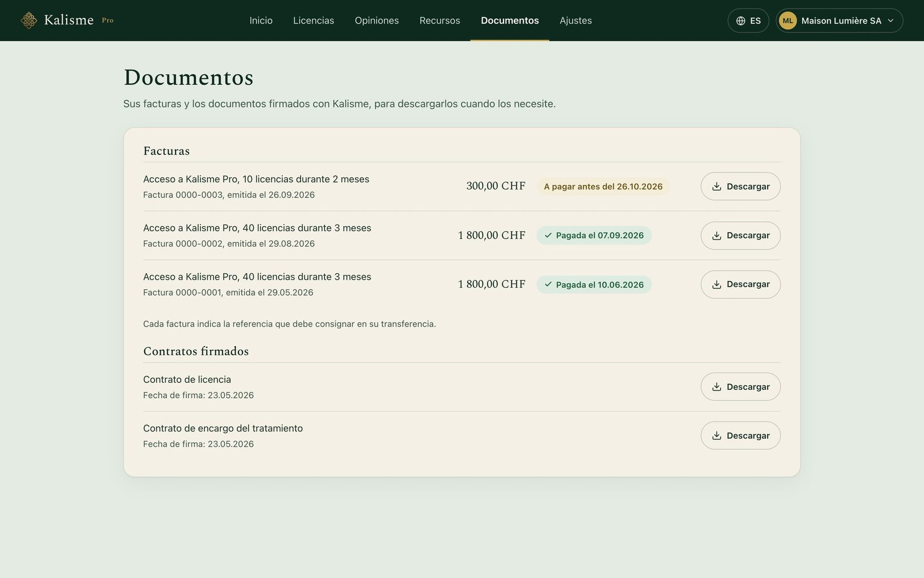Image resolution: width=924 pixels, height=578 pixels.
Task: Click the "Pagada el 07.09.2026" status text
Action: (600, 235)
